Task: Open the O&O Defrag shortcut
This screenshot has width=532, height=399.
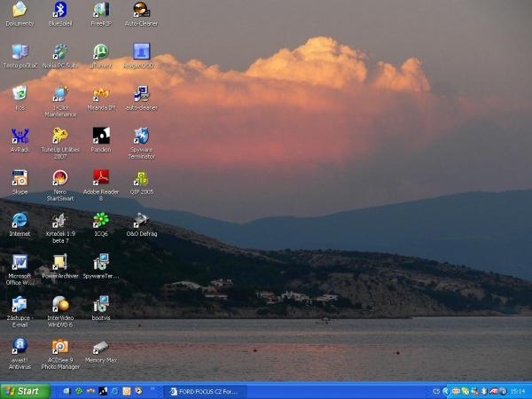Action: point(141,220)
